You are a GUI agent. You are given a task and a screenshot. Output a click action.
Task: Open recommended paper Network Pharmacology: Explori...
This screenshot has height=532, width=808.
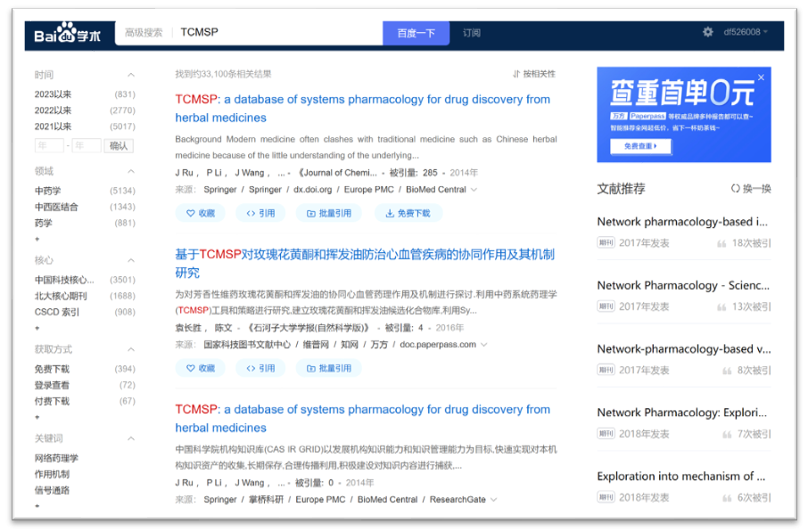click(x=681, y=413)
